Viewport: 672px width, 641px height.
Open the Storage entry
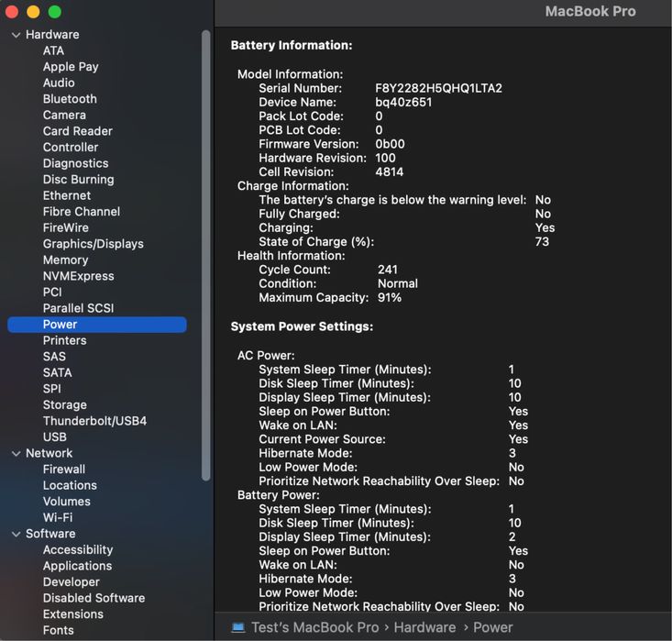[65, 404]
